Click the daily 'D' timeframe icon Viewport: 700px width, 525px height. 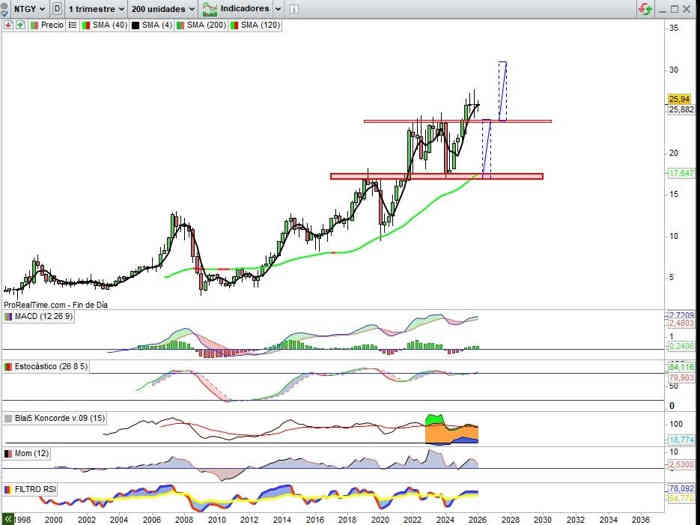(x=57, y=8)
